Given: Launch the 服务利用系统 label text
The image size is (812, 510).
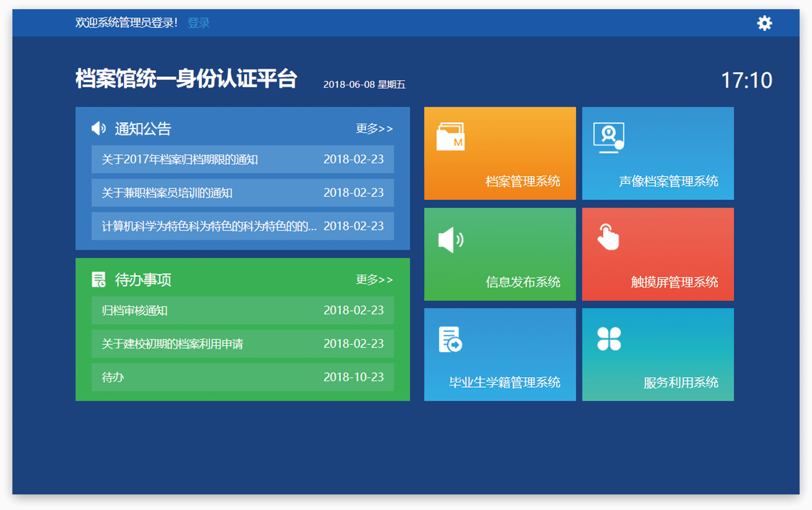Looking at the screenshot, I should point(680,383).
